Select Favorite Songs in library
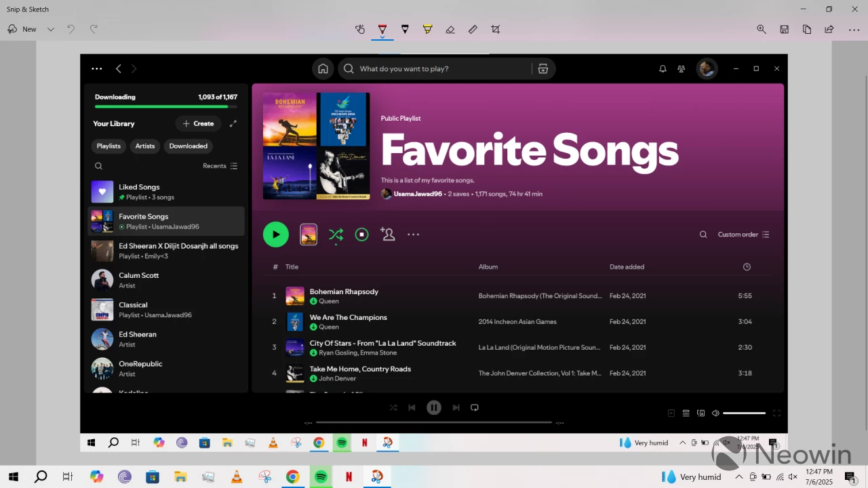The height and width of the screenshot is (488, 868). point(166,221)
